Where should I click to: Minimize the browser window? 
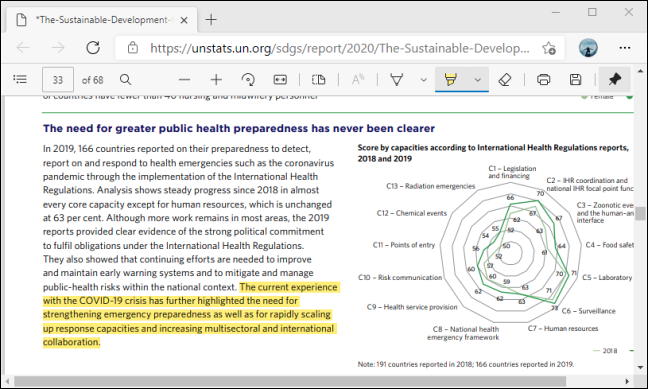tap(556, 12)
